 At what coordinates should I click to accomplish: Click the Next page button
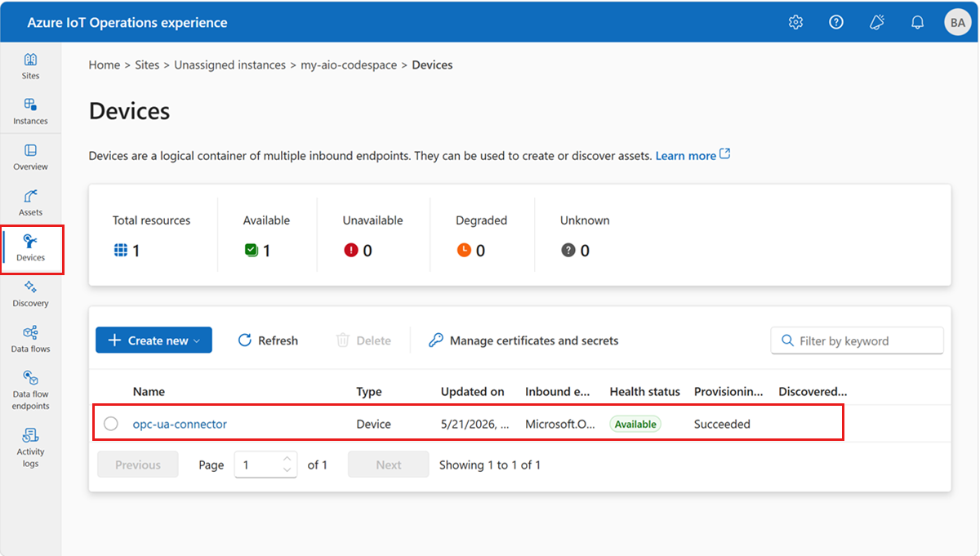click(x=389, y=465)
